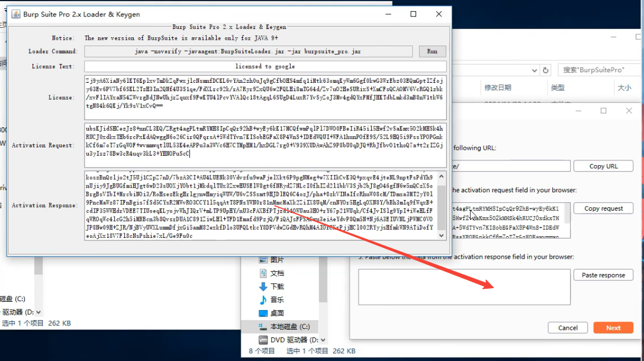Click the Keygen window Java icon
The image size is (644, 361).
(15, 14)
